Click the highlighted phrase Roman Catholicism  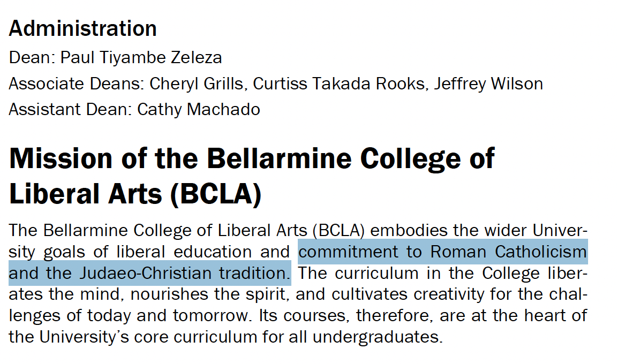tap(508, 252)
